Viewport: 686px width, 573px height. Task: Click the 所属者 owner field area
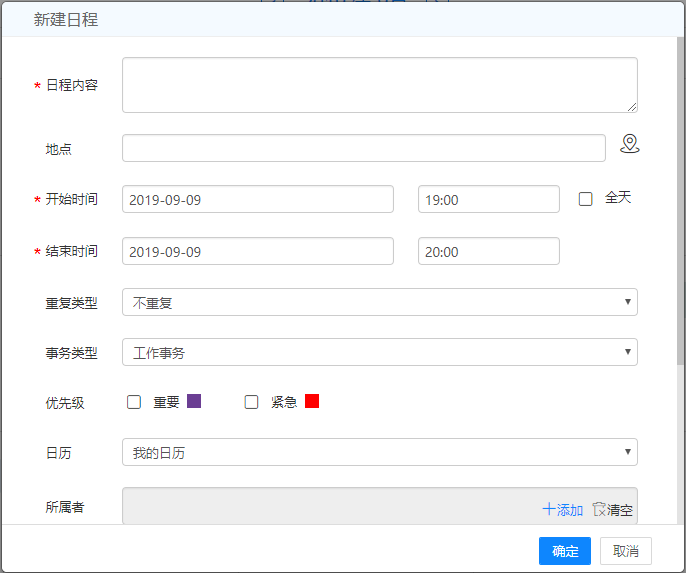(330, 506)
